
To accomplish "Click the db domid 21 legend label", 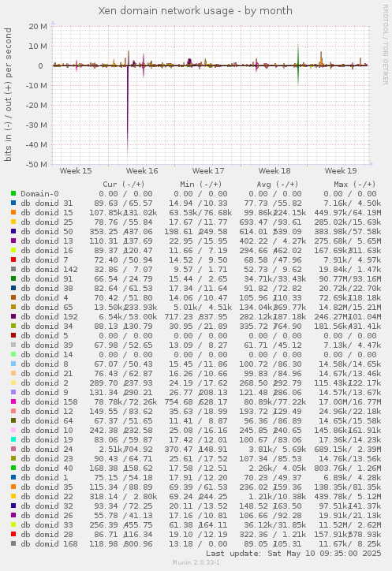I will point(47,374).
